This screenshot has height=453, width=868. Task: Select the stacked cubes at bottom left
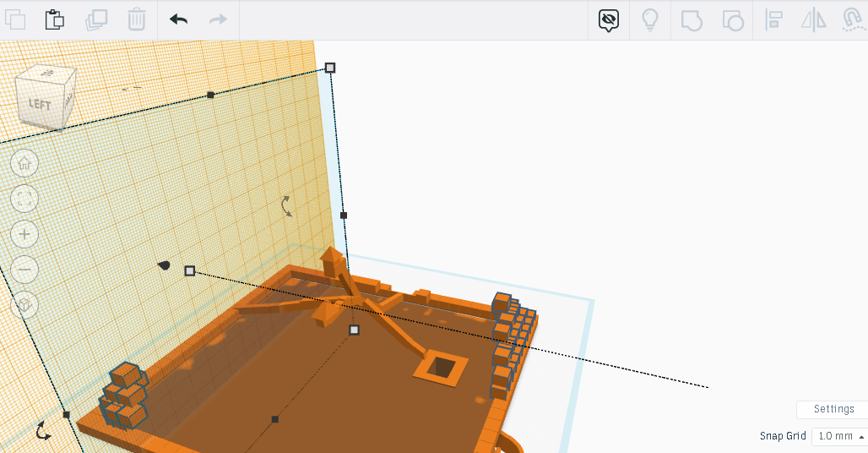125,396
